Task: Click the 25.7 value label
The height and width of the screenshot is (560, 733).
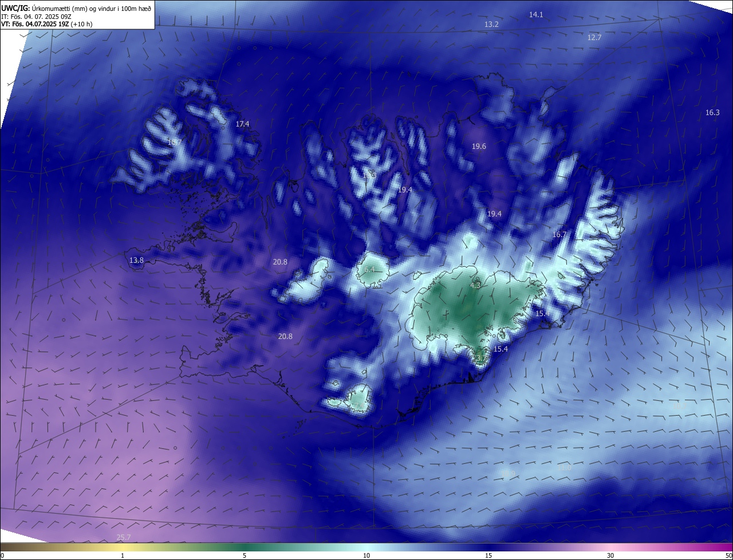Action: pos(124,537)
